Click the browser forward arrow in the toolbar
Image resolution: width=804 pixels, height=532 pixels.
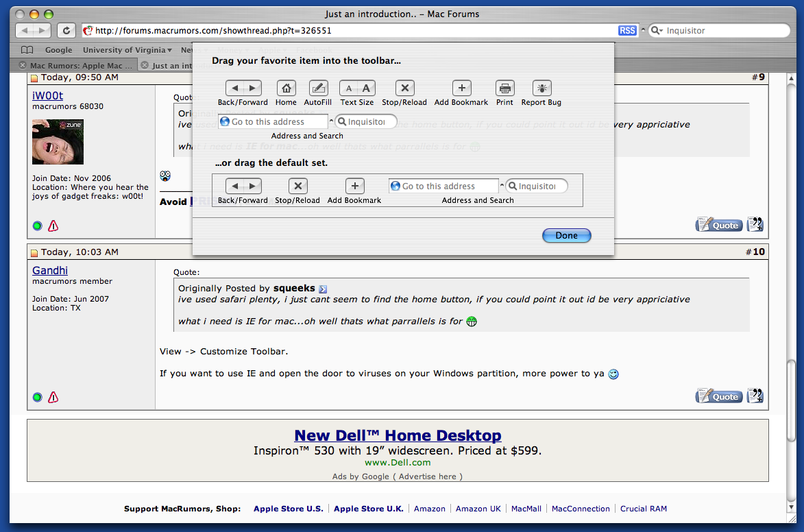click(42, 31)
